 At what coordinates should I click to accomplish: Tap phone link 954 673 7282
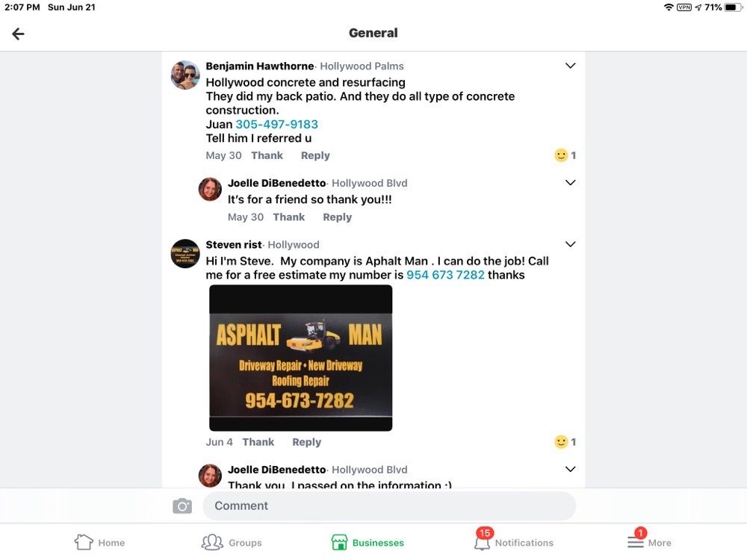445,275
